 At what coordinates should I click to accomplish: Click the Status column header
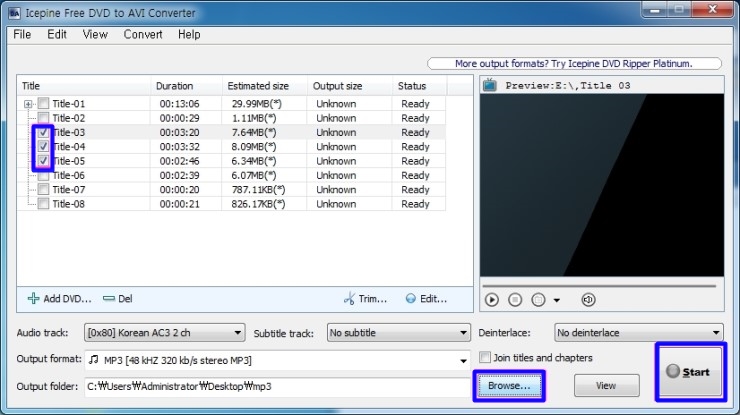pos(419,86)
